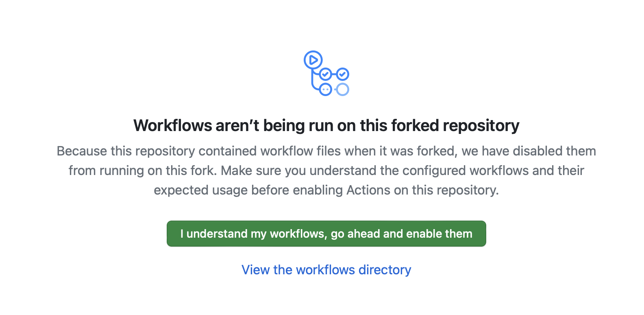Click the "forked repository" words in the heading
This screenshot has width=644, height=315.
coord(455,125)
